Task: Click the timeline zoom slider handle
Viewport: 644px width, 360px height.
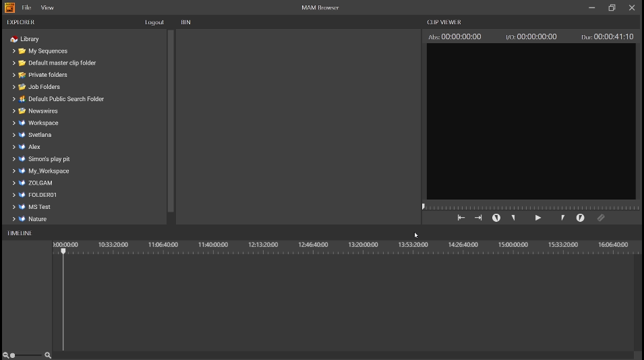Action: pos(13,355)
